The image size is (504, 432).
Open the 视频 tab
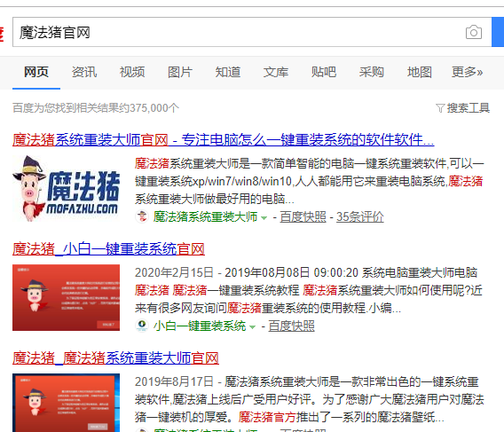click(x=132, y=72)
